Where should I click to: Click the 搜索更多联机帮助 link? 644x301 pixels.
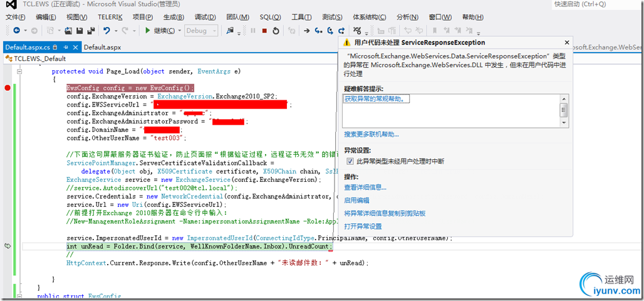pyautogui.click(x=371, y=134)
